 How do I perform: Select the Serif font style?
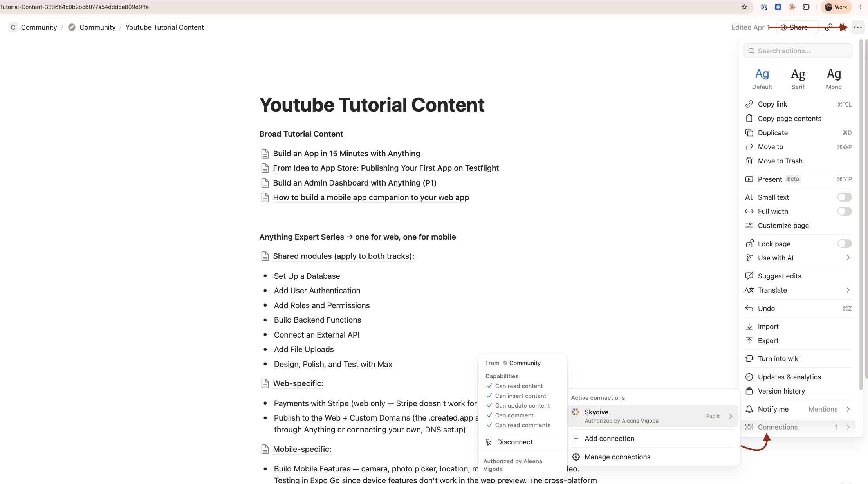coord(798,78)
